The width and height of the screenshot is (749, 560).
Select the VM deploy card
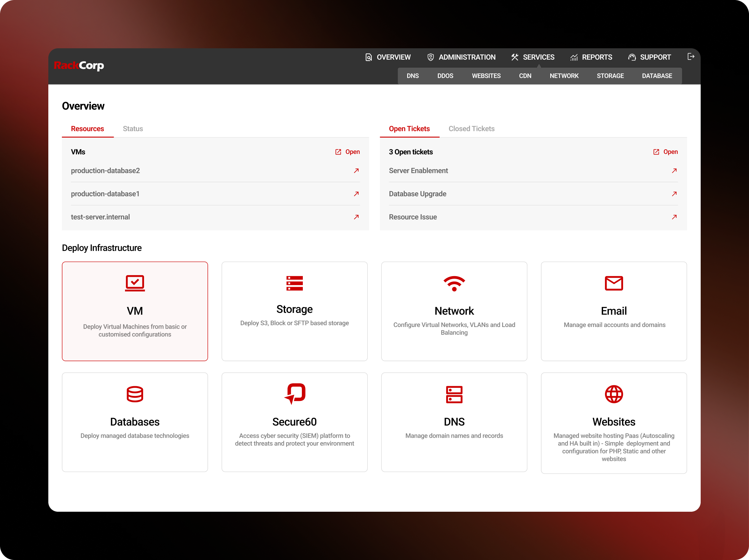click(x=135, y=311)
